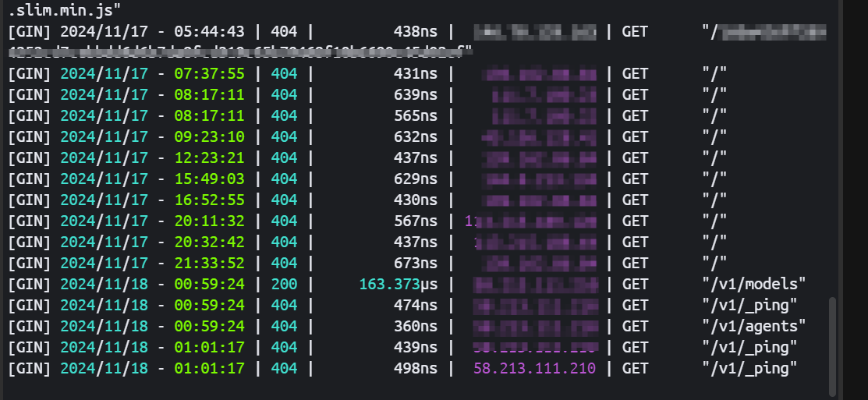Click the 498ns latency value
This screenshot has height=400, width=868.
point(416,369)
